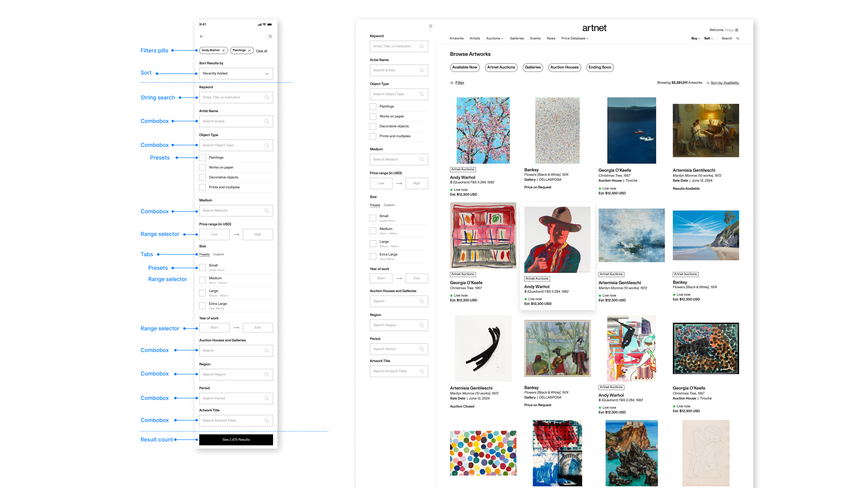Click search icon in desktop Medium field
This screenshot has height=488, width=868.
click(x=422, y=160)
